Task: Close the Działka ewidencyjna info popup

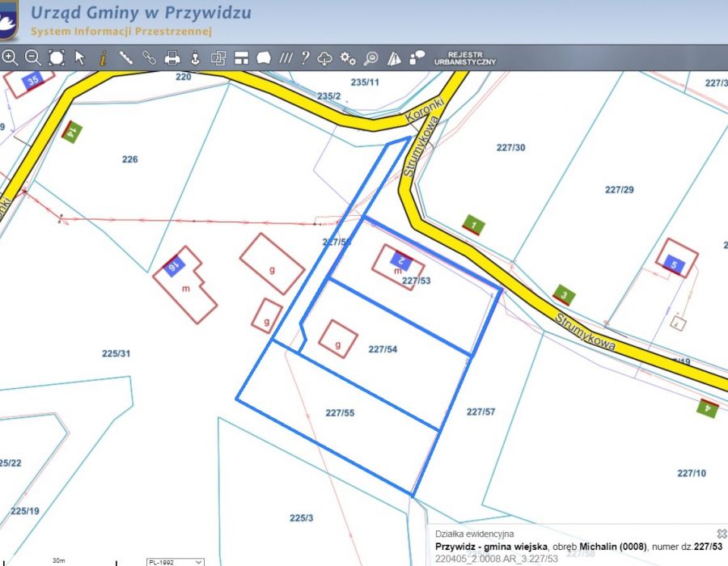Action: click(722, 534)
